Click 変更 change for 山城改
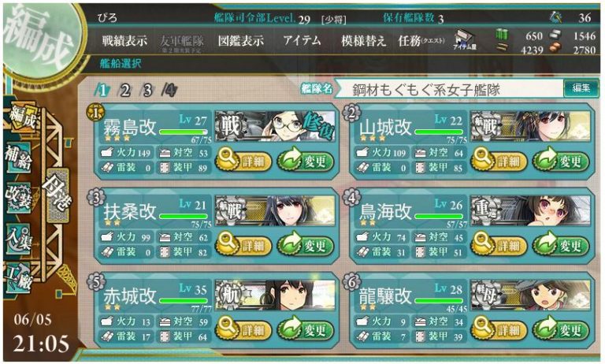Screen dimensions: 605x364 (x=561, y=161)
